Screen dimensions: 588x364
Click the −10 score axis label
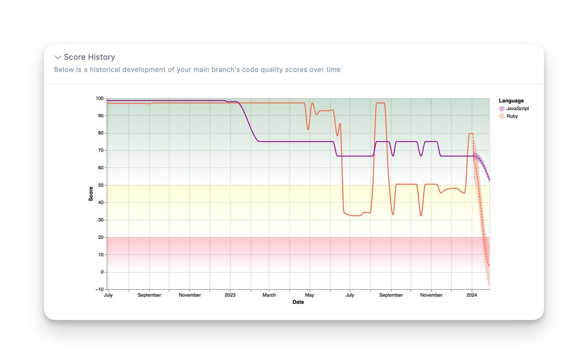pyautogui.click(x=100, y=290)
